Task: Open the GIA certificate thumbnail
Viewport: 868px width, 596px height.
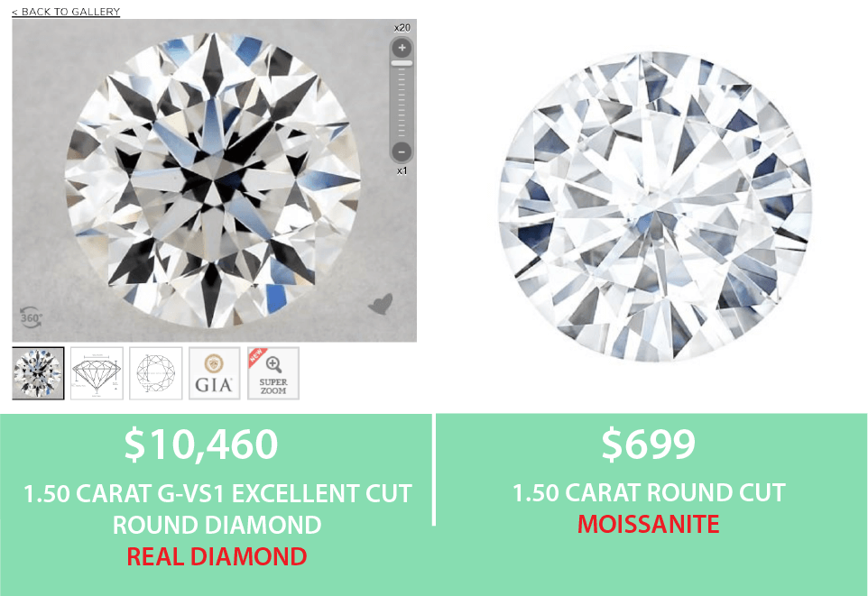Action: (x=214, y=373)
